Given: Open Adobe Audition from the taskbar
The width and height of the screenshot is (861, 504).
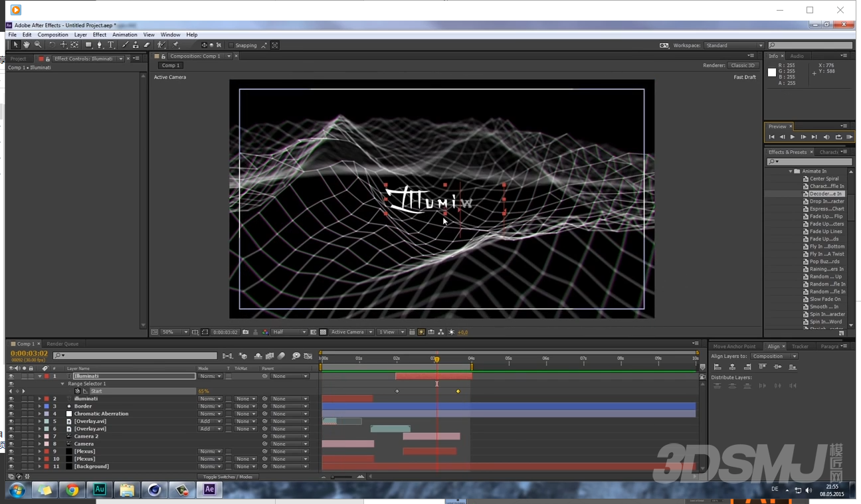Looking at the screenshot, I should click(x=100, y=489).
